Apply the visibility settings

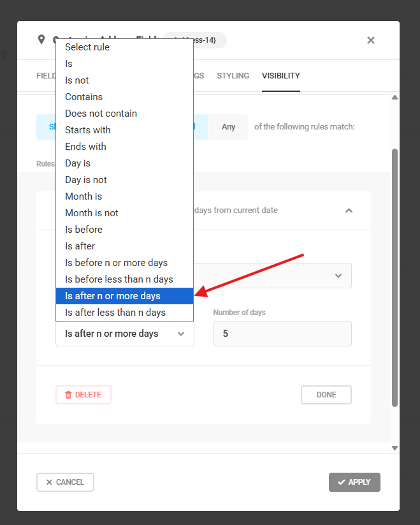click(354, 482)
